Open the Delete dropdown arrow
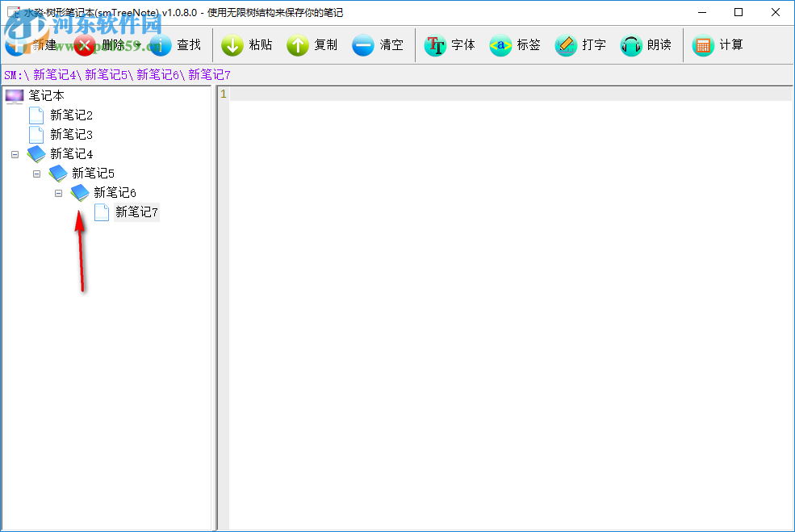The image size is (795, 532). coord(138,45)
